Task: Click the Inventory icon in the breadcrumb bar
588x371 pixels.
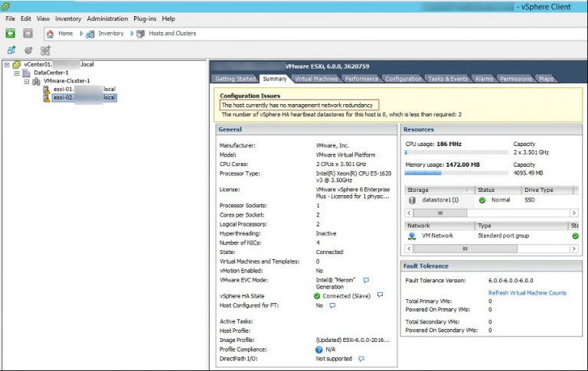Action: pos(90,34)
